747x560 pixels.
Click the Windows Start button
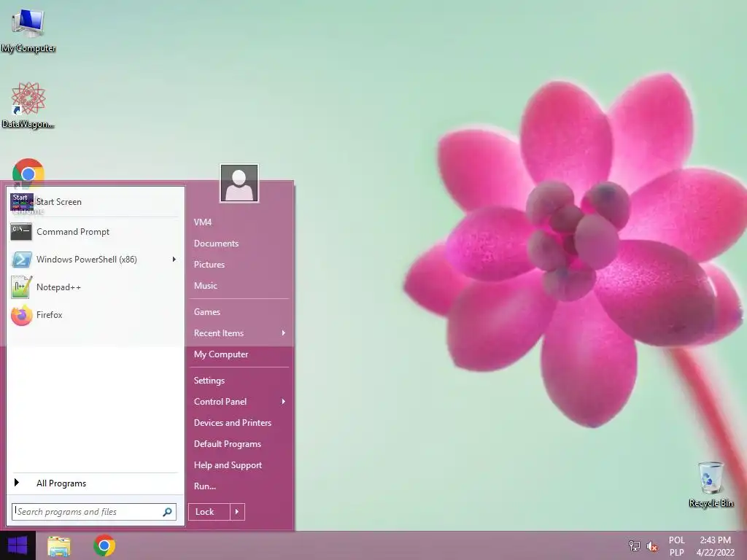(18, 545)
